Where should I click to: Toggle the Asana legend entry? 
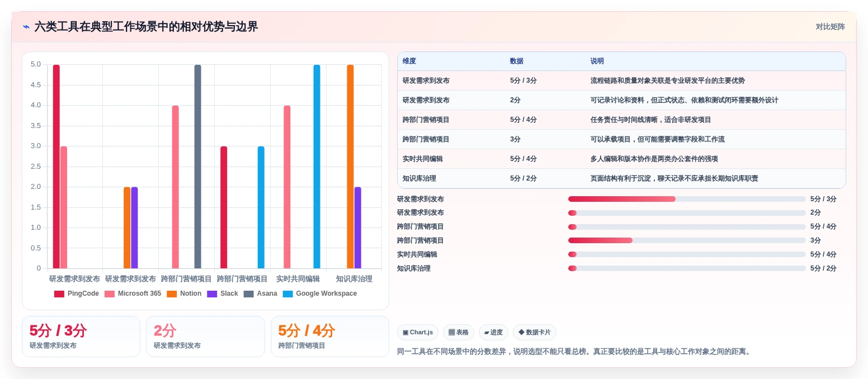click(260, 294)
